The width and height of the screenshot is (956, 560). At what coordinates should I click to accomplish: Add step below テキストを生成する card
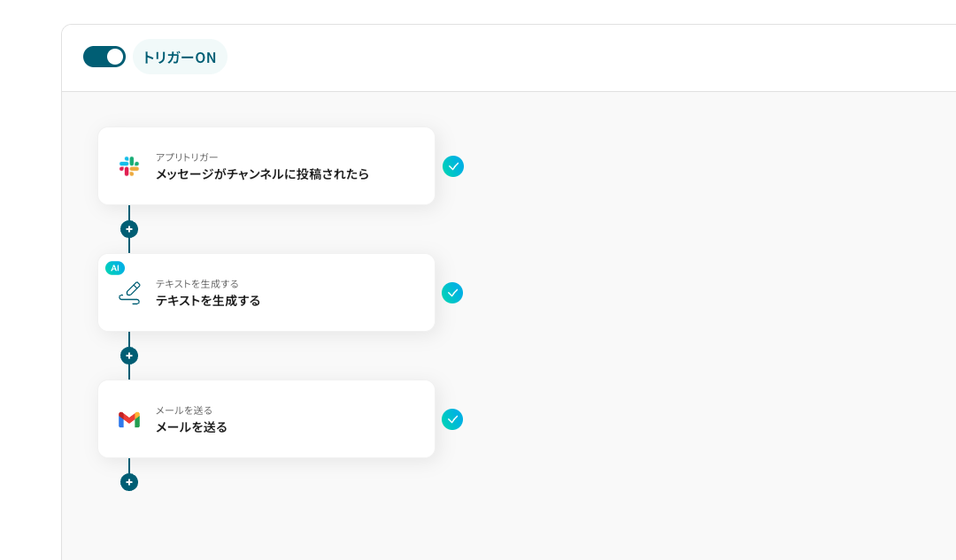[129, 356]
